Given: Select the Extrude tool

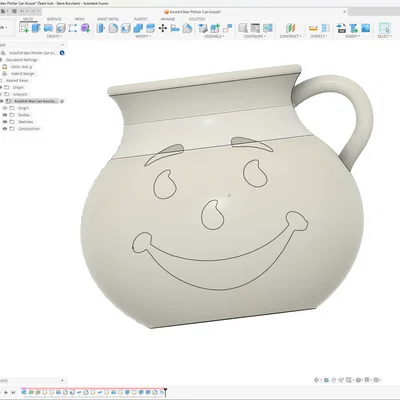Looking at the screenshot, I should coord(36,28).
